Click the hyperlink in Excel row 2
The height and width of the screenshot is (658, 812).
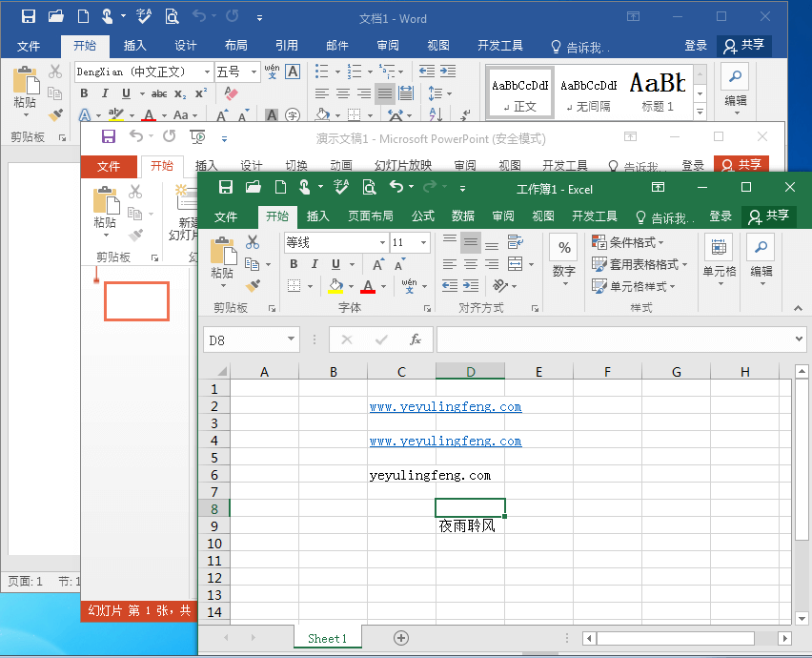[445, 406]
